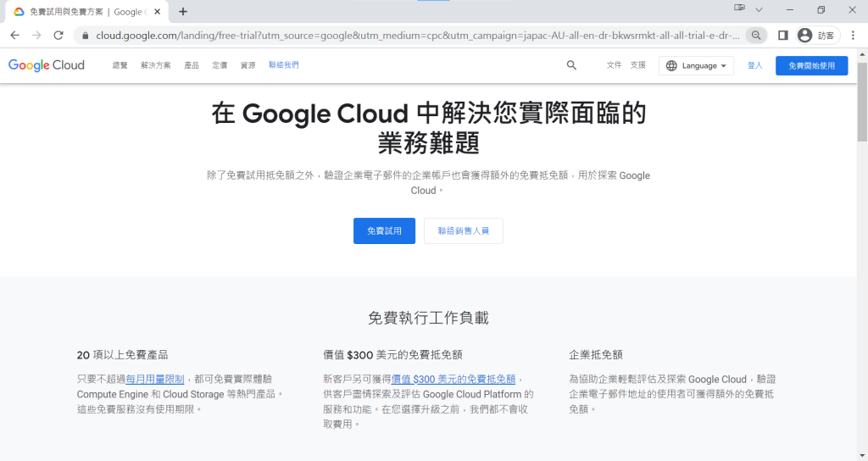Open the 定價 nav menu
868x461 pixels.
coord(220,65)
